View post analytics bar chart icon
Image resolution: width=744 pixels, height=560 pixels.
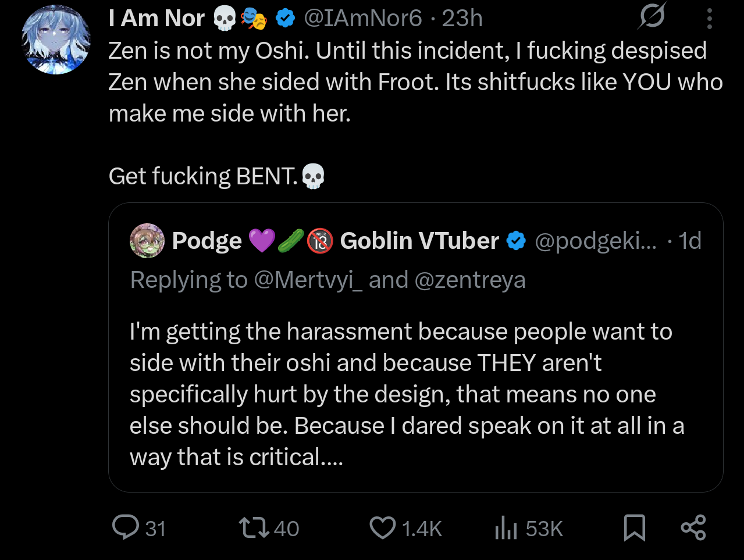(x=506, y=528)
